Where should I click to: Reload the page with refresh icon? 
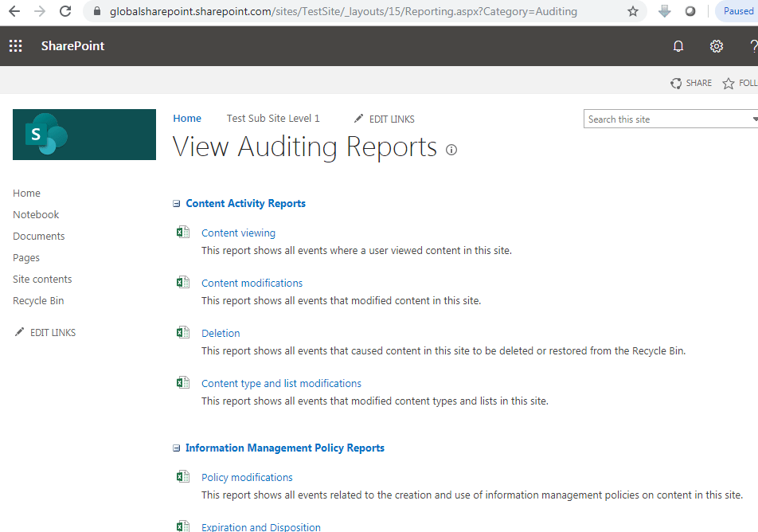click(65, 11)
